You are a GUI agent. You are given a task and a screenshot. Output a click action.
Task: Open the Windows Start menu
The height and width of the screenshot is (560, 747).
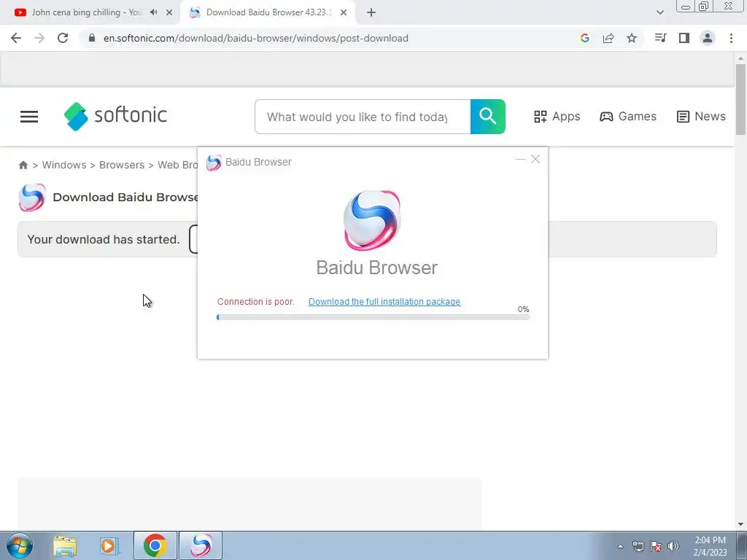[x=20, y=545]
